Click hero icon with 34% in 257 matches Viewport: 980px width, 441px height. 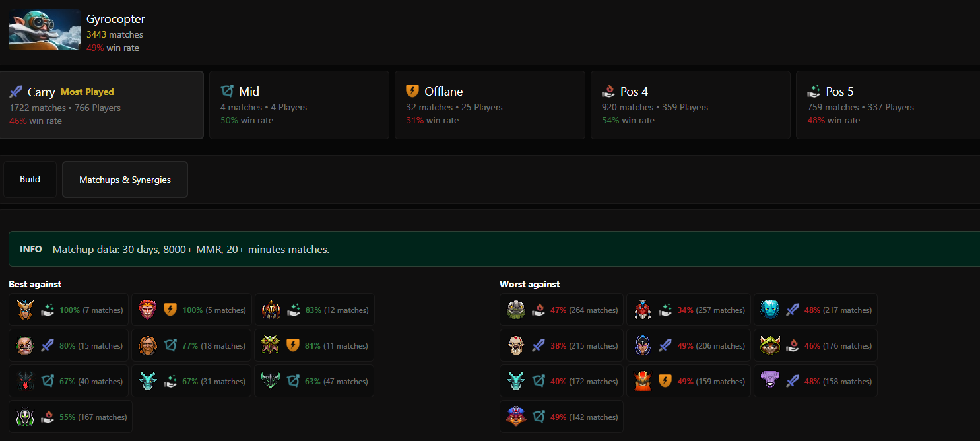tap(643, 310)
